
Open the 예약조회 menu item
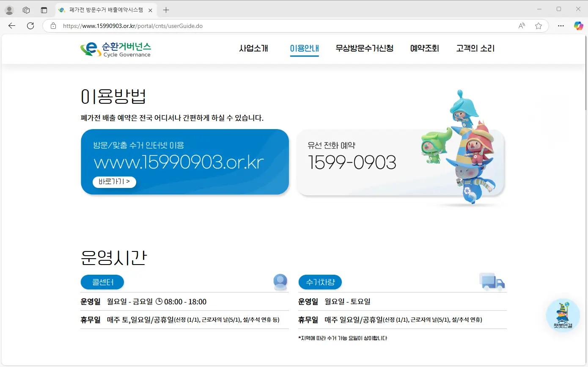click(x=424, y=48)
